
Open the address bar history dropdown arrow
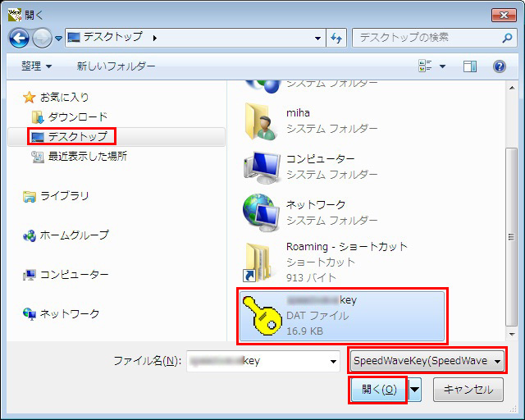point(318,38)
